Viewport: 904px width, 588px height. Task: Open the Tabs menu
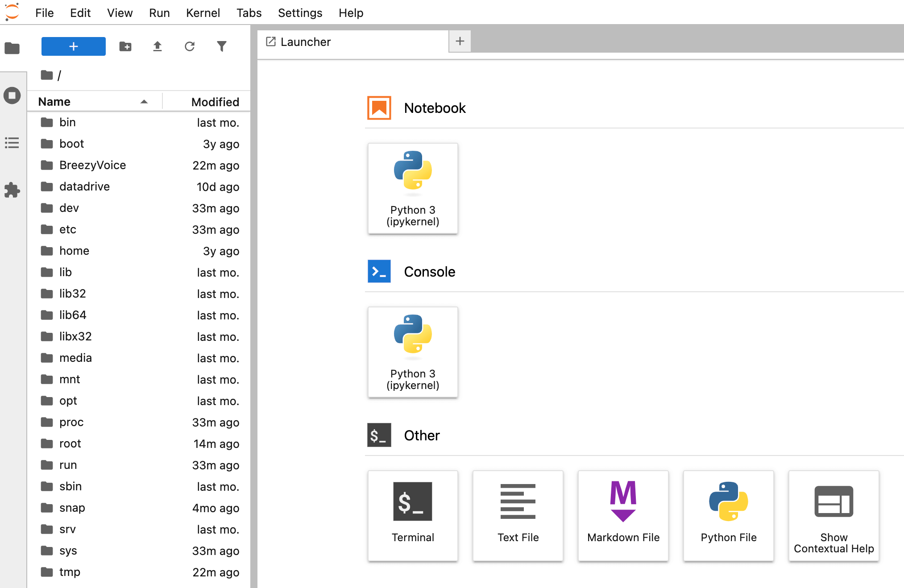click(x=249, y=13)
